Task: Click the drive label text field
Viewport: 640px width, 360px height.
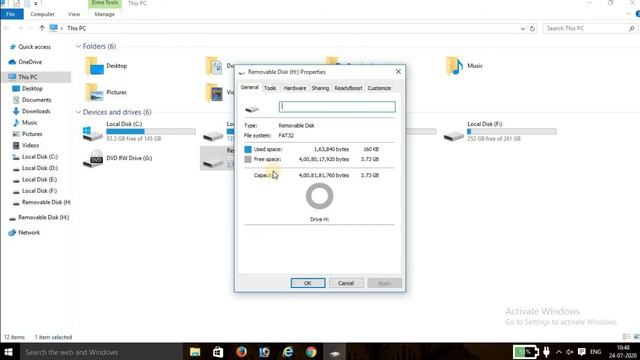Action: click(337, 107)
